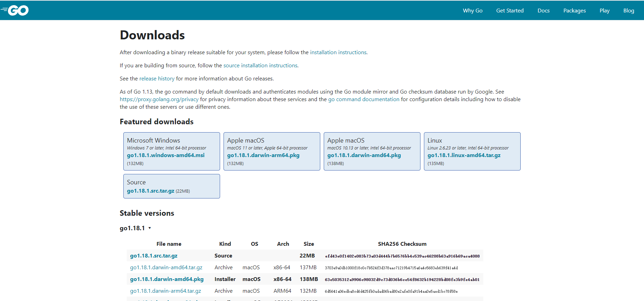Screen dimensions: 644x301
Task: Click the File name column header
Action: coord(169,244)
